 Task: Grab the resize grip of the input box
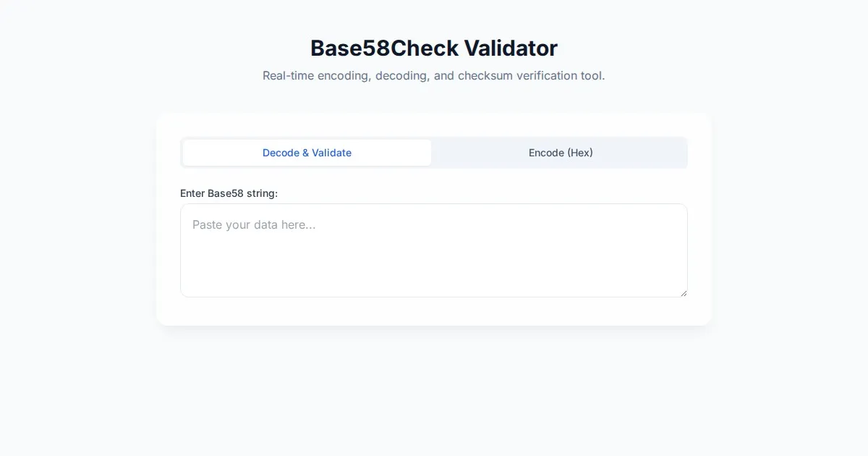(683, 292)
